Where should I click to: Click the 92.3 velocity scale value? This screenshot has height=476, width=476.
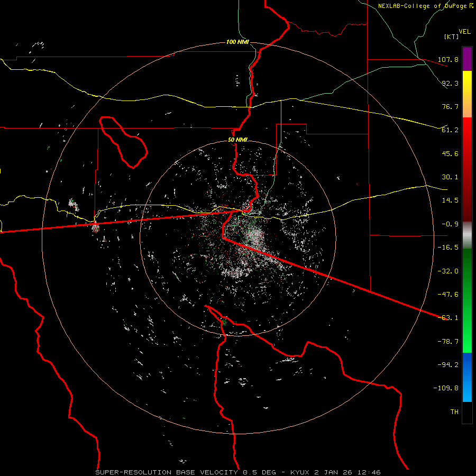click(450, 83)
